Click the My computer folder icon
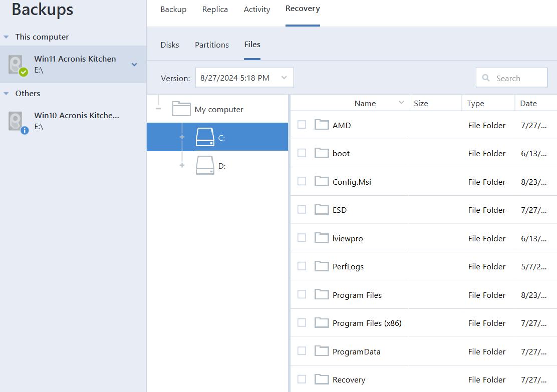557x392 pixels. click(181, 109)
